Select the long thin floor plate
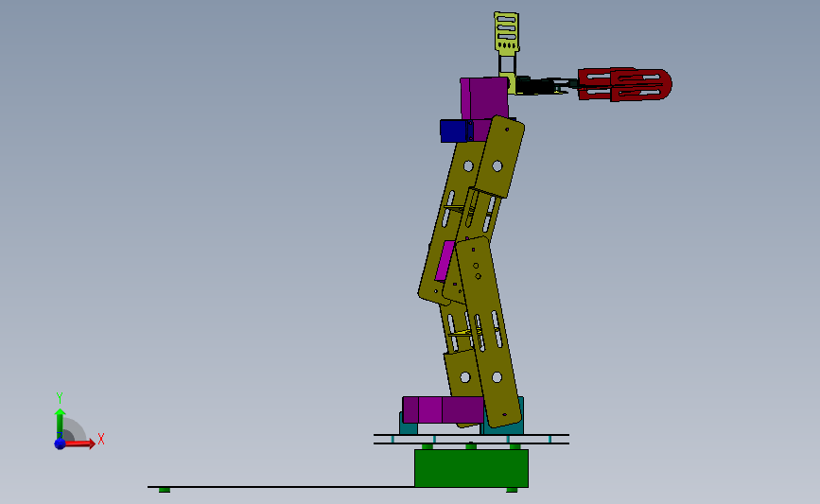The width and height of the screenshot is (820, 504). click(x=281, y=487)
